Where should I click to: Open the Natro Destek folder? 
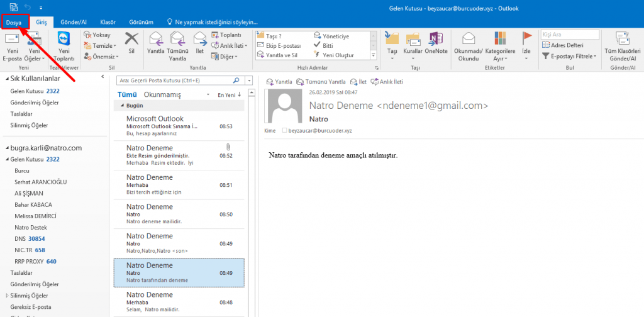click(x=31, y=227)
